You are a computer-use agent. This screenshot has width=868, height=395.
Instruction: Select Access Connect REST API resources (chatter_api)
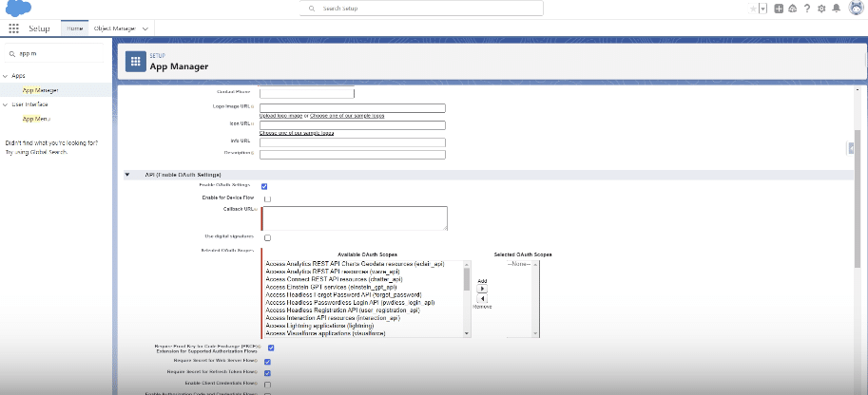(334, 280)
